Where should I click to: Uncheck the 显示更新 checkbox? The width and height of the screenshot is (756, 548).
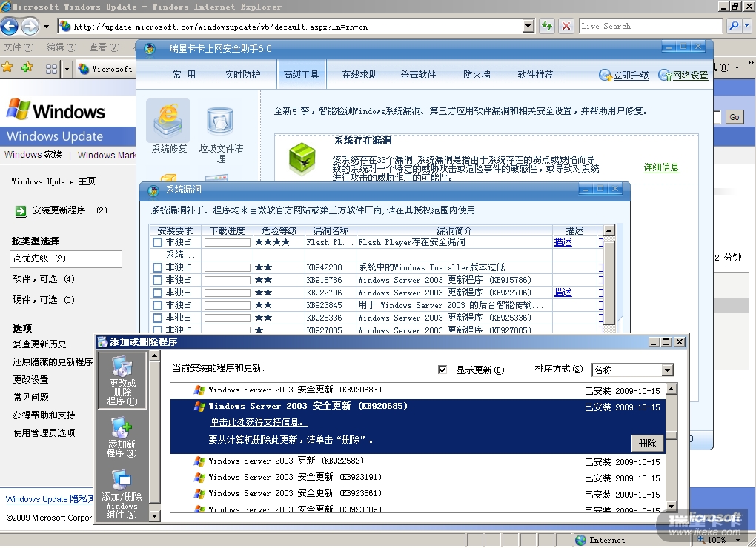coord(442,370)
